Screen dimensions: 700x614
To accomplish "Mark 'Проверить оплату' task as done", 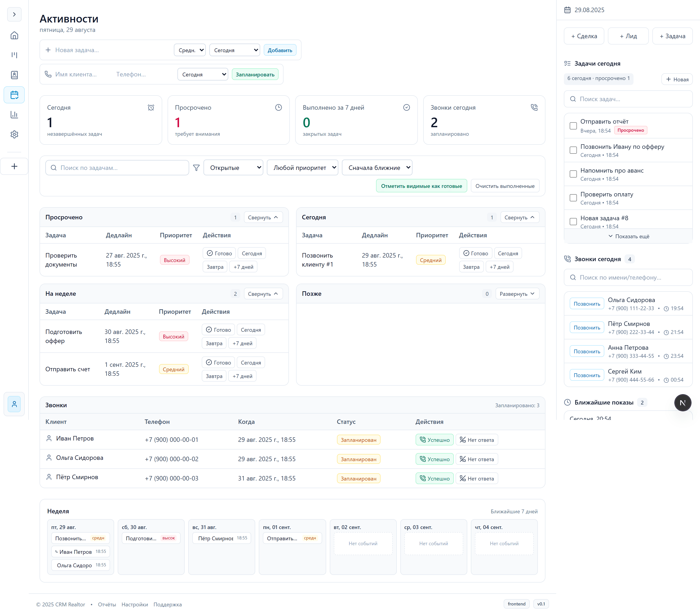I will click(573, 198).
